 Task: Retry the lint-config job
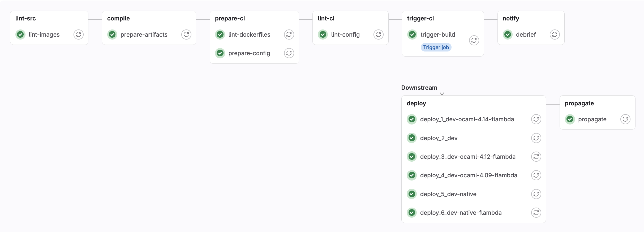point(378,35)
